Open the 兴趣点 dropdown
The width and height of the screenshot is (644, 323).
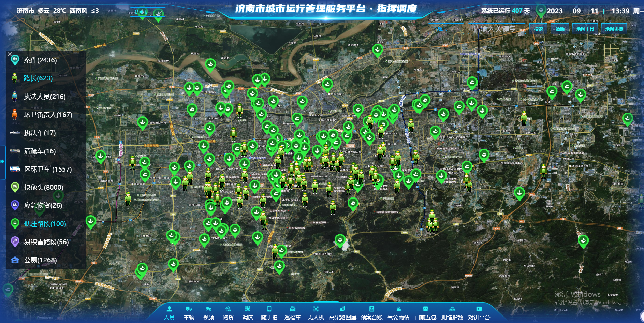coord(446,29)
